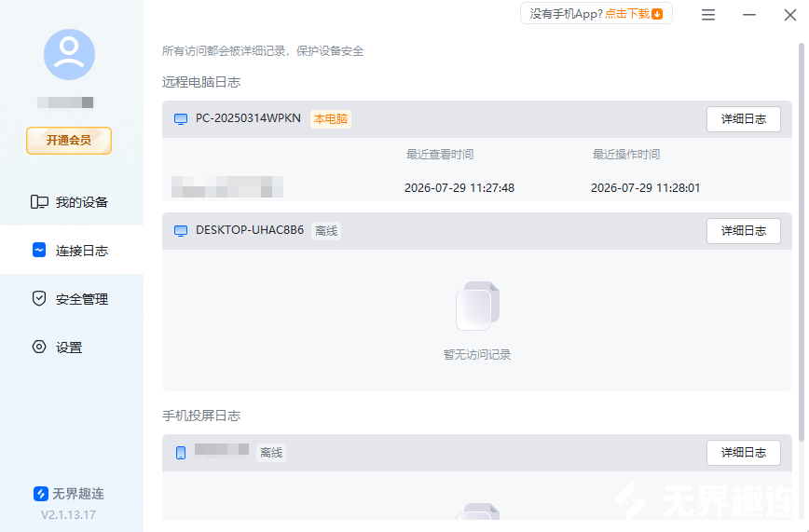Screen dimensions: 809x532
Task: Click the time 2026-07-29 11:27:48
Action: click(459, 188)
